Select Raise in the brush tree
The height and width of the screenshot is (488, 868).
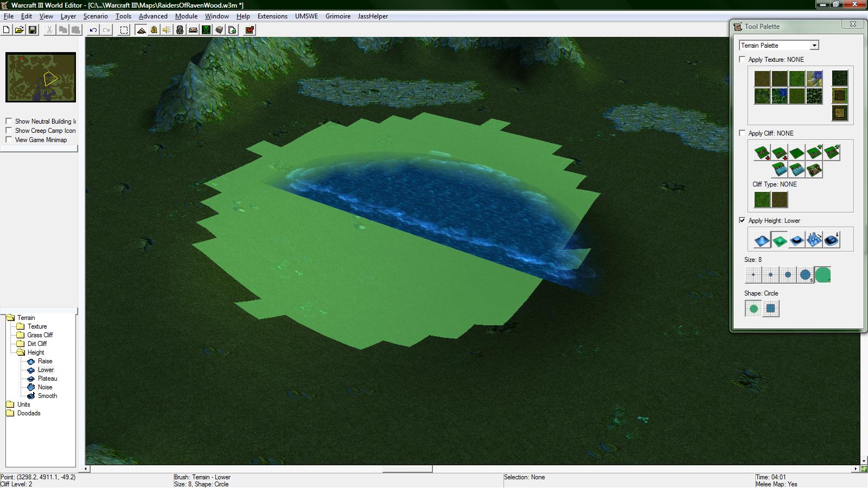click(45, 361)
